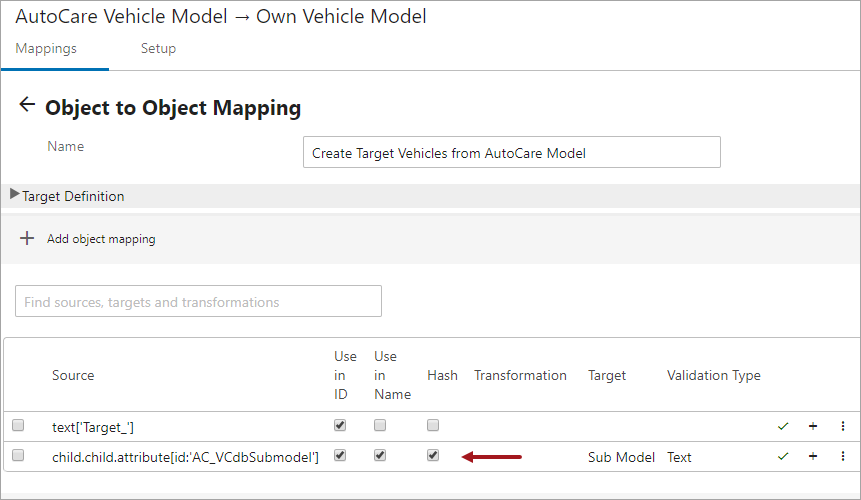Image resolution: width=861 pixels, height=500 pixels.
Task: Expand the Target Definition section
Action: [x=15, y=194]
